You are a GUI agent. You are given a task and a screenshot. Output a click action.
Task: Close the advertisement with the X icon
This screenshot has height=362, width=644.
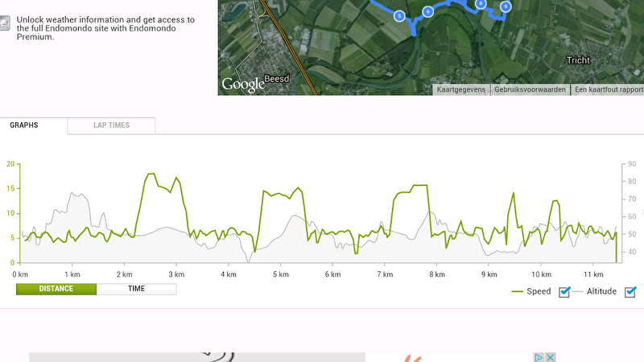pyautogui.click(x=551, y=357)
